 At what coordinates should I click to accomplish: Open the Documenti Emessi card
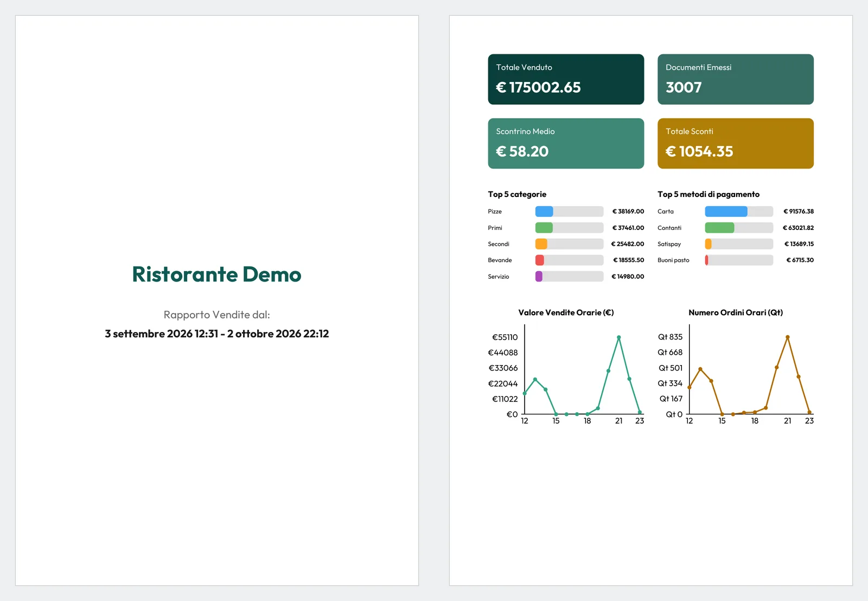tap(736, 79)
